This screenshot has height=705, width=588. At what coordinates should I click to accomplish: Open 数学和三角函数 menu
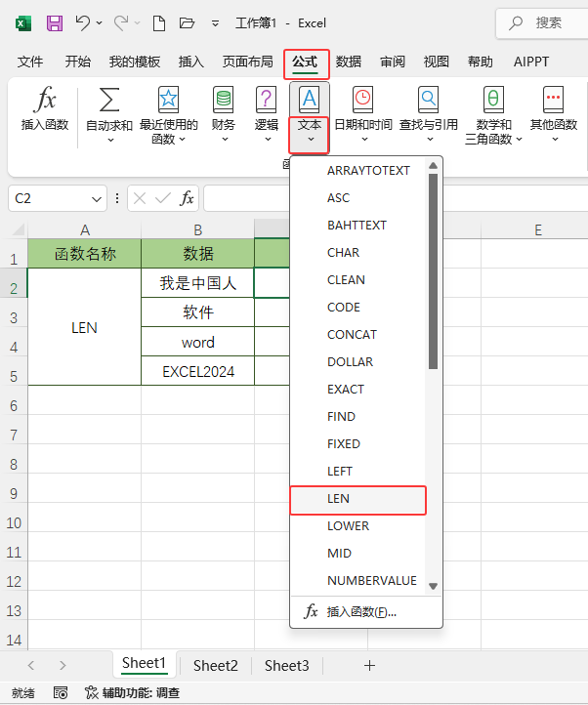click(493, 115)
